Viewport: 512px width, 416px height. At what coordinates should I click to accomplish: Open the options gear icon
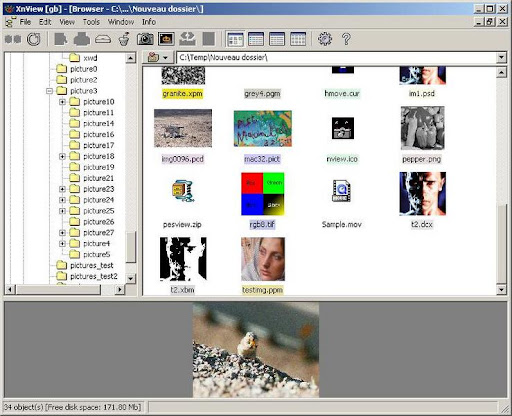tap(325, 39)
